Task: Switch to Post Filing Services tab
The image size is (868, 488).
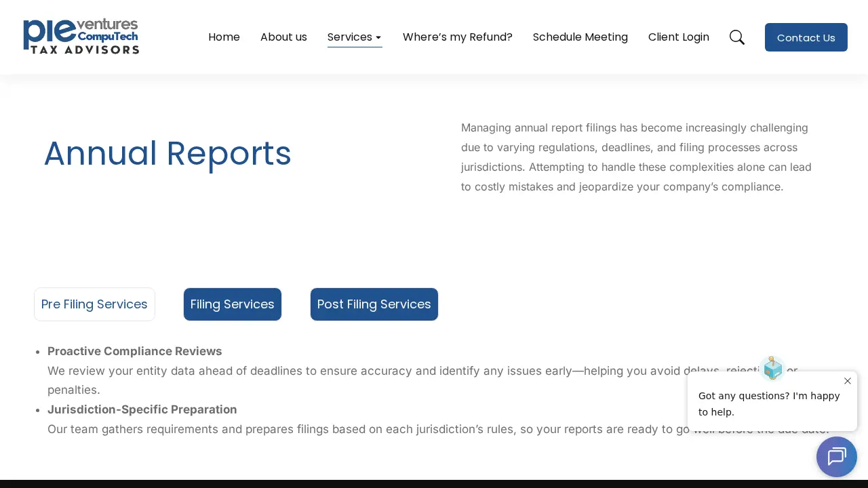Action: 374,304
